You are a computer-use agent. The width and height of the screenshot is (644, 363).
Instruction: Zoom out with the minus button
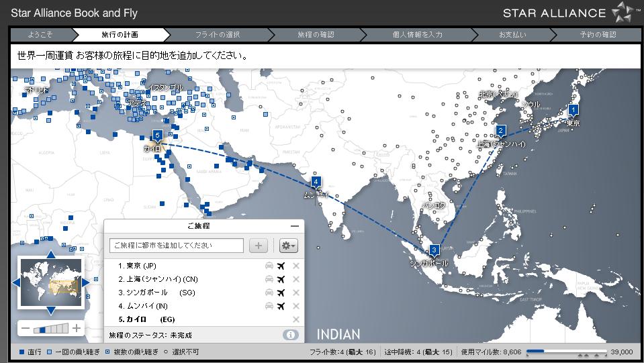click(26, 329)
